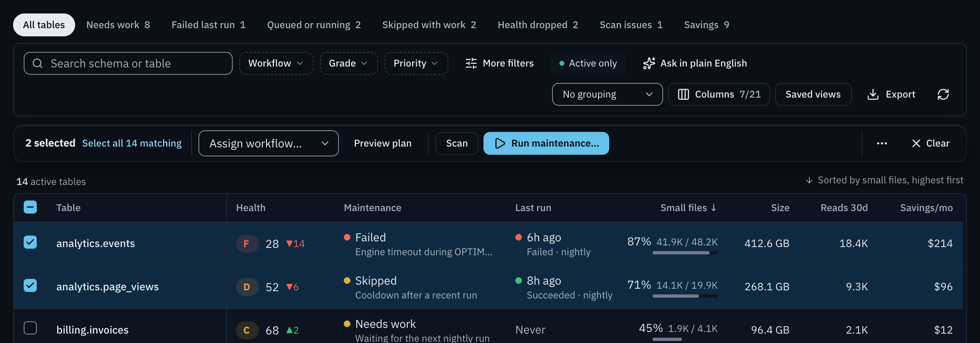The width and height of the screenshot is (980, 343).
Task: Focus the Search schema or table field
Action: (x=128, y=63)
